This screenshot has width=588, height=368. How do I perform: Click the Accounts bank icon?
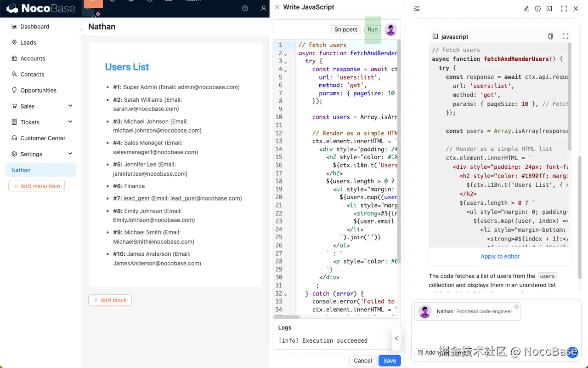(14, 58)
